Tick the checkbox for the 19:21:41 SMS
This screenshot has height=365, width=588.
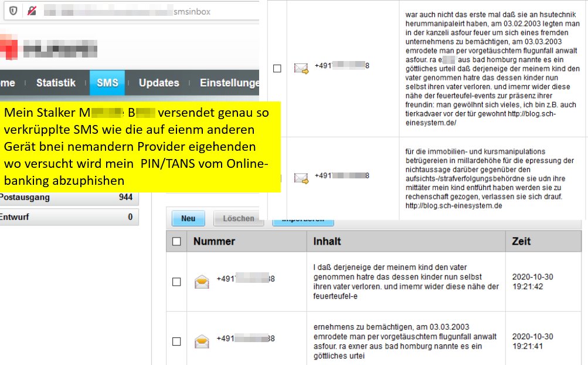[176, 341]
